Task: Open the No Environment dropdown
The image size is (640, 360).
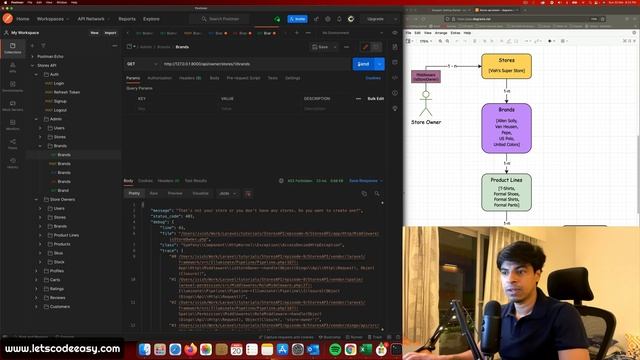Action: 353,33
